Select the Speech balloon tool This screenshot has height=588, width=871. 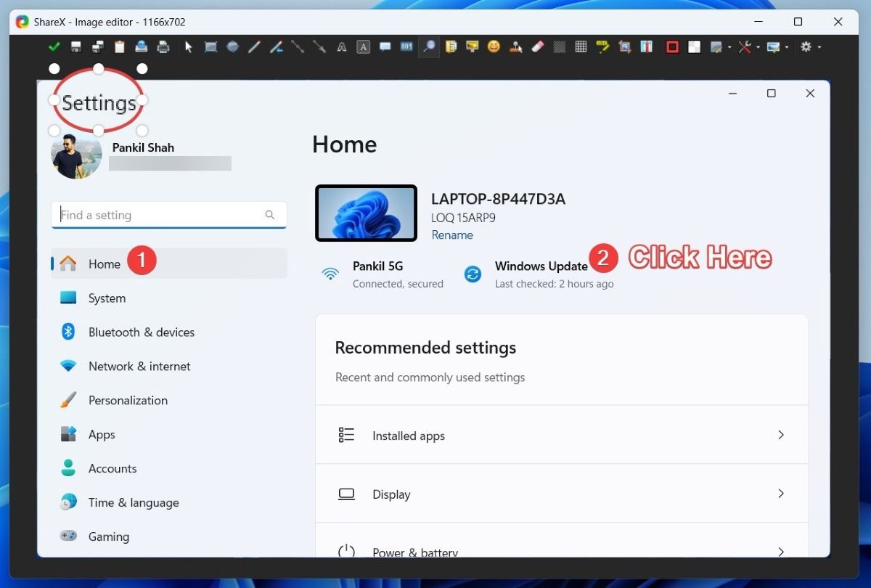(x=385, y=46)
